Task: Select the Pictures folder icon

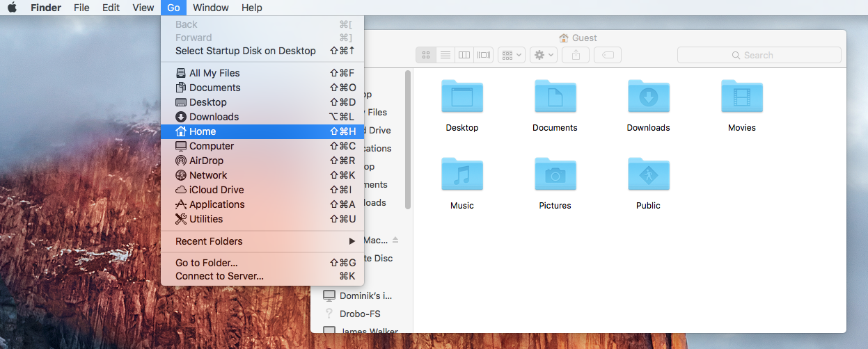Action: click(555, 175)
